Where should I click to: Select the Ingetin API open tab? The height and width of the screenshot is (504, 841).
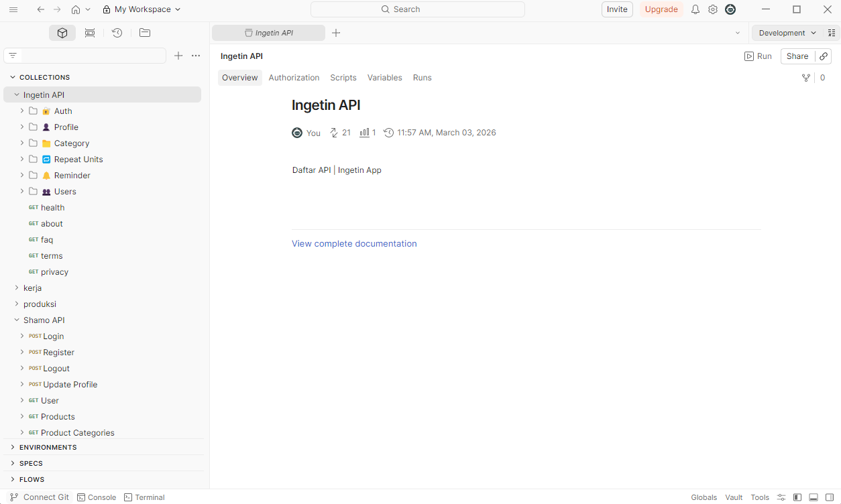pyautogui.click(x=269, y=33)
